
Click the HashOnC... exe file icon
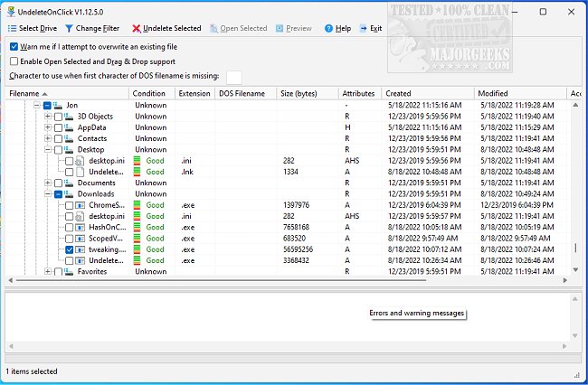click(80, 228)
